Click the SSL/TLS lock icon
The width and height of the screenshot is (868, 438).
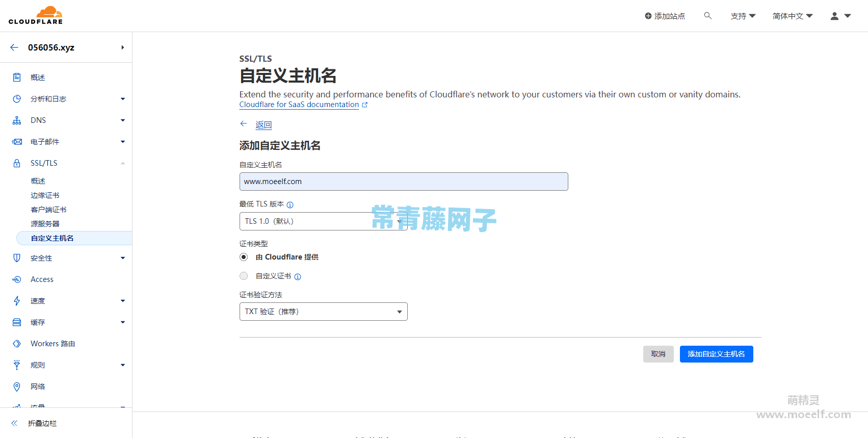click(17, 163)
